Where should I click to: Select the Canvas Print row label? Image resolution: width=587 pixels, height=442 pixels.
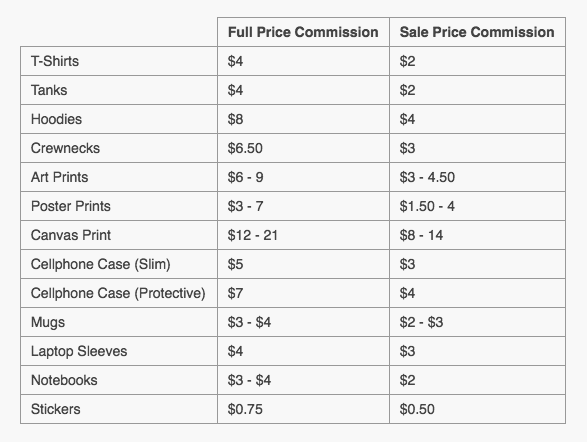click(x=71, y=235)
